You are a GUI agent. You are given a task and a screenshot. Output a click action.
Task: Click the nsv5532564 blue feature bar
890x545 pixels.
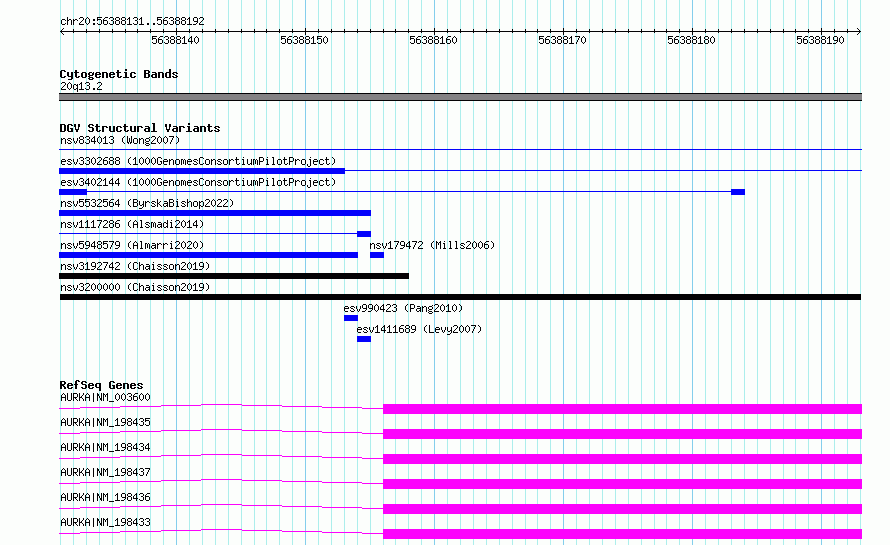point(215,213)
